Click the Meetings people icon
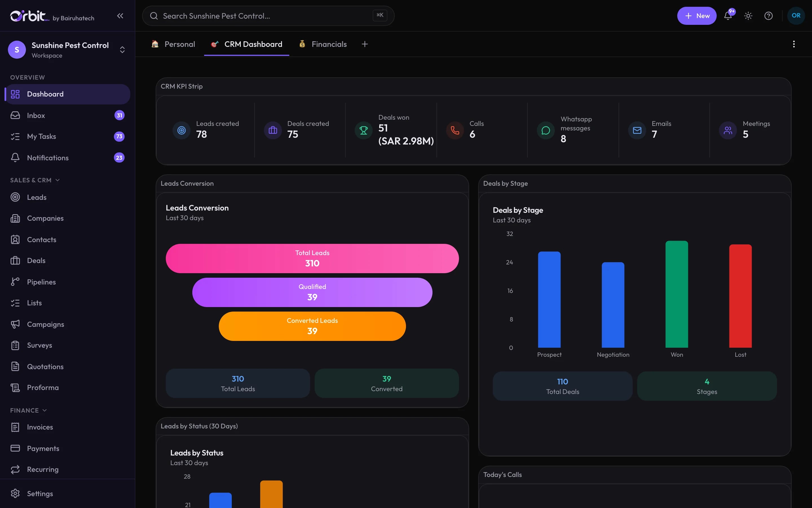 pyautogui.click(x=728, y=130)
